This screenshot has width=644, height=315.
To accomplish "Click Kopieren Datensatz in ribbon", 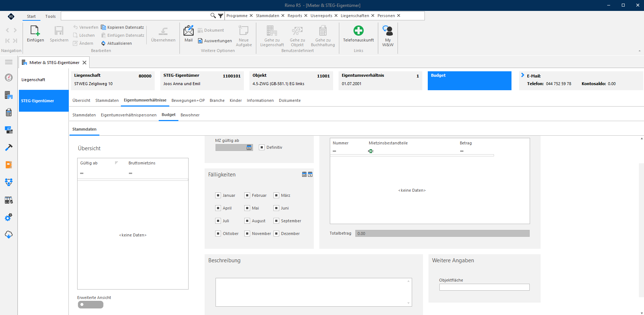I will tap(122, 27).
